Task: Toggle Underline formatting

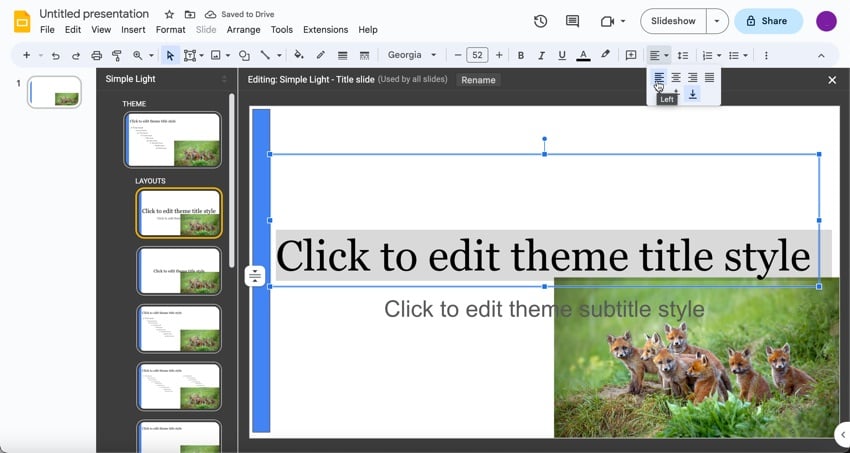Action: click(x=562, y=55)
